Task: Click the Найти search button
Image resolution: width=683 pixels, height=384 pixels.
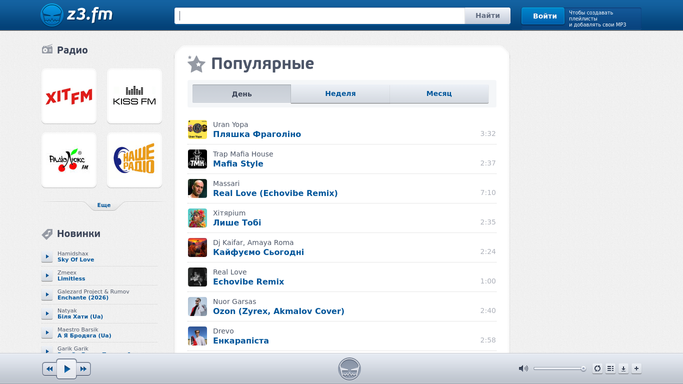Action: tap(487, 16)
